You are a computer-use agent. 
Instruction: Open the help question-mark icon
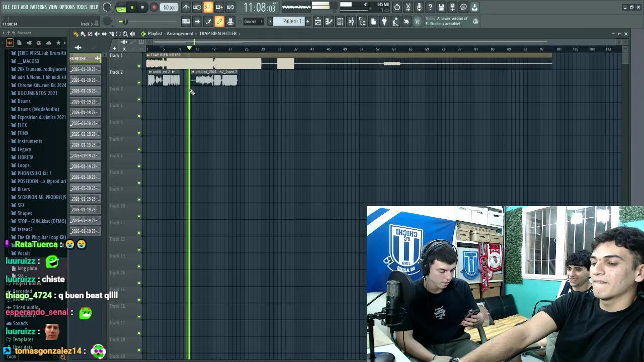click(x=430, y=7)
